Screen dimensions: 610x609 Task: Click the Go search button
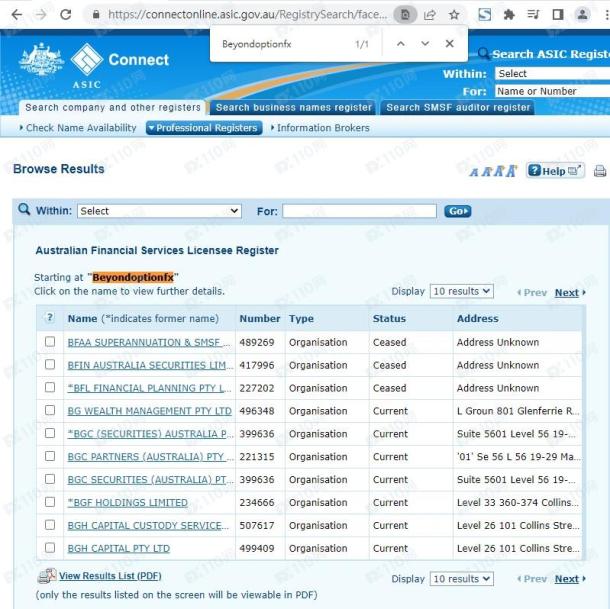[x=458, y=211]
